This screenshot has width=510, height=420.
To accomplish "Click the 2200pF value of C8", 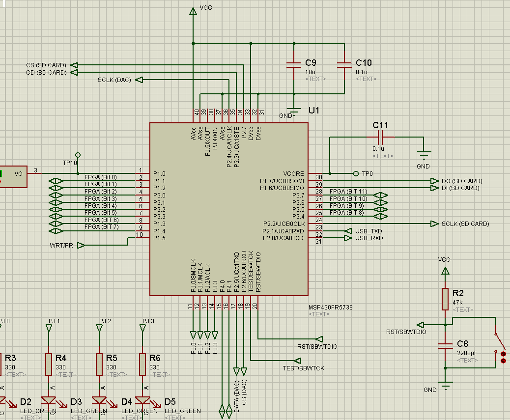I will 467,353.
